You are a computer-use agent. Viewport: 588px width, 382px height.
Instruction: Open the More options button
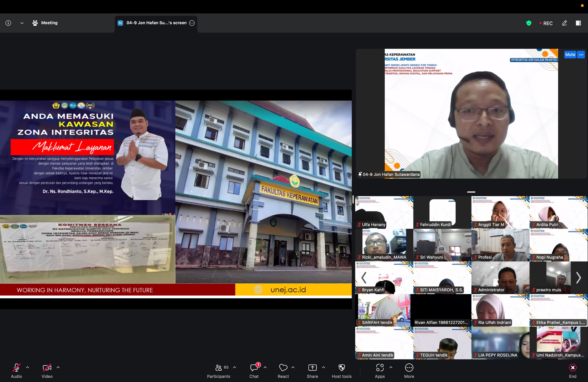pos(409,371)
